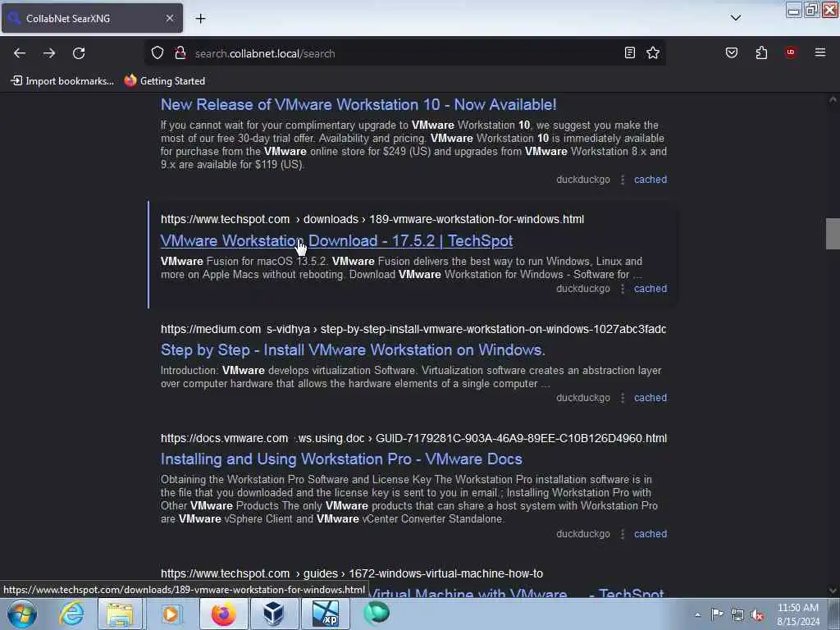Open cached link of TechSpot download result
The image size is (840, 630).
pyautogui.click(x=651, y=289)
